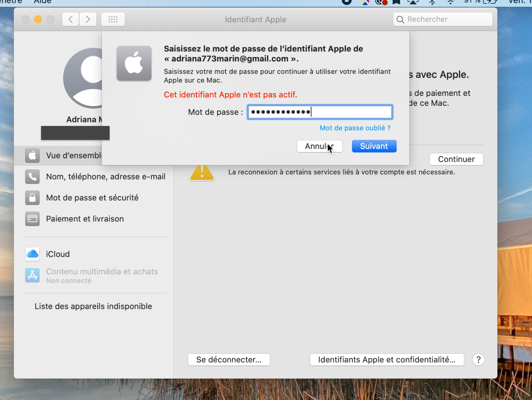Click the 'La reconnexion à certains services' message

point(342,172)
